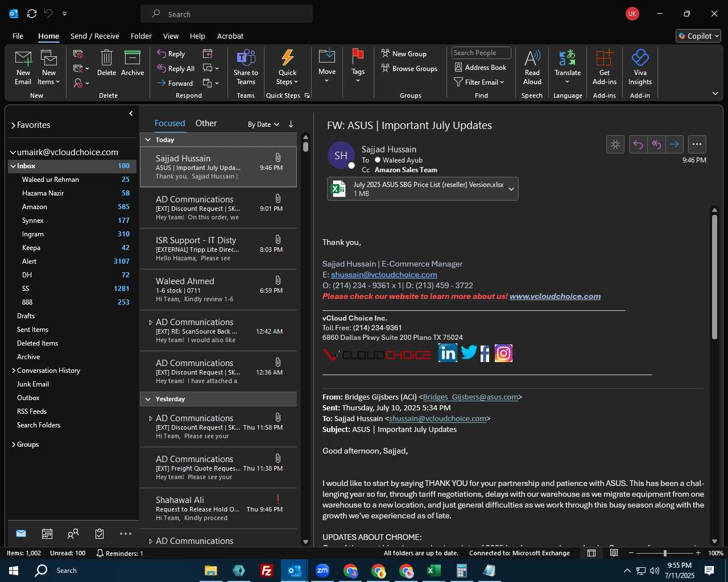Open People view in navigation bar
Screen dimensions: 728x582
(x=73, y=534)
